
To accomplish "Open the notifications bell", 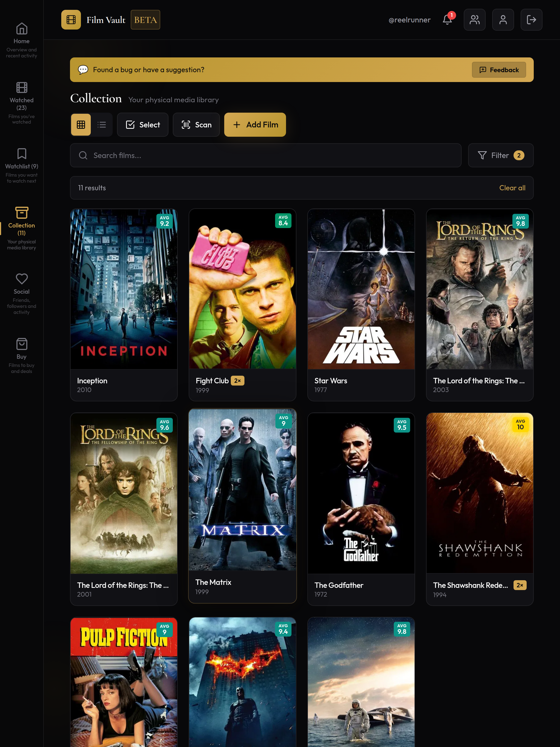I will [x=447, y=20].
